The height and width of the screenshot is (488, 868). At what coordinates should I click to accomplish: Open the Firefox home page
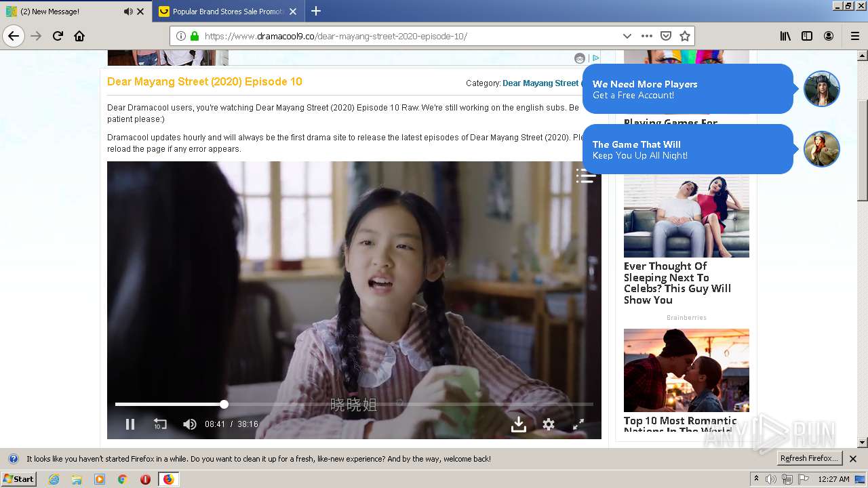79,36
